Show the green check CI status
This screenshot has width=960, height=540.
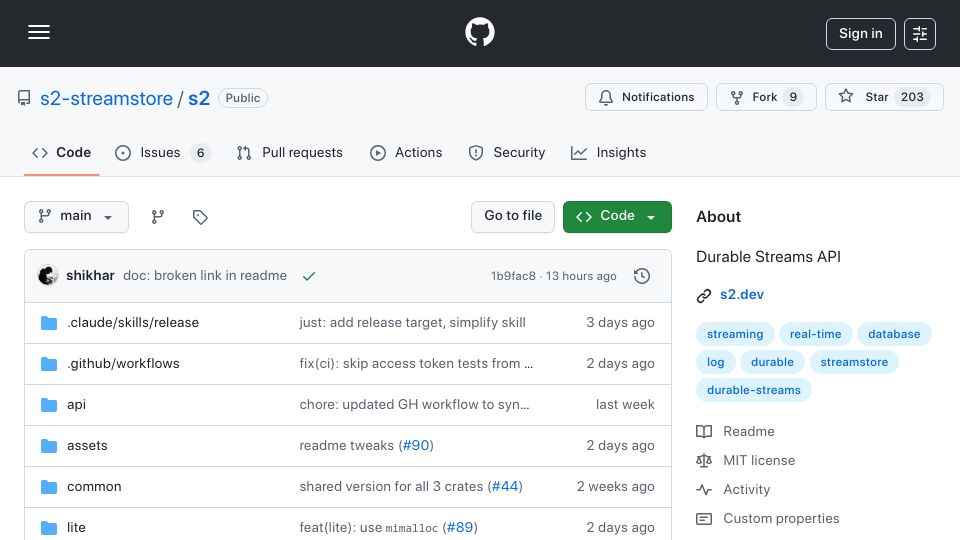(x=309, y=276)
